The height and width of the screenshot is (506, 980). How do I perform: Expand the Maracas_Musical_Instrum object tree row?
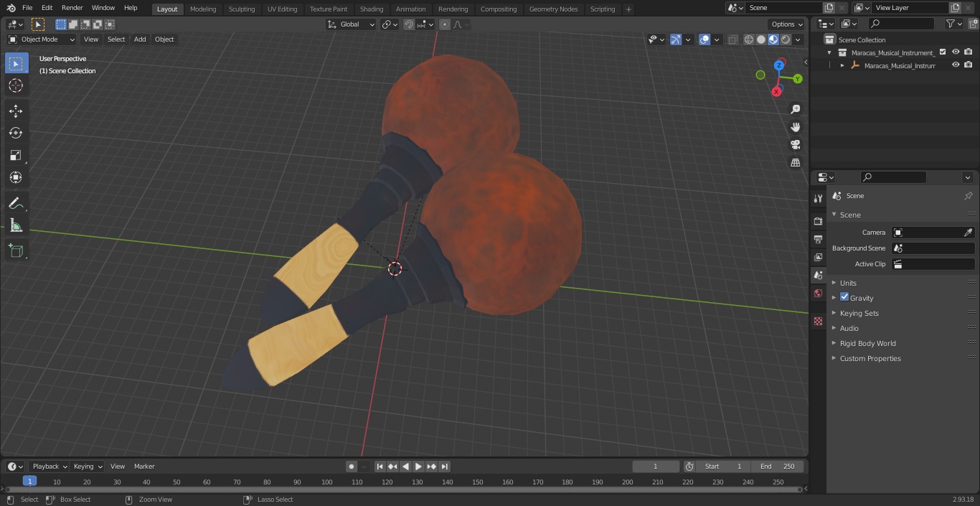pyautogui.click(x=842, y=65)
